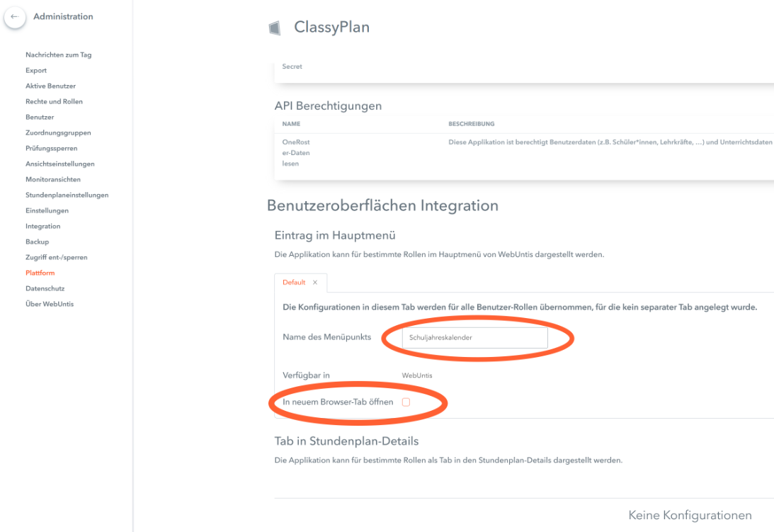Click the 'OneRoster-Daten lesen' permission cell

pyautogui.click(x=296, y=152)
